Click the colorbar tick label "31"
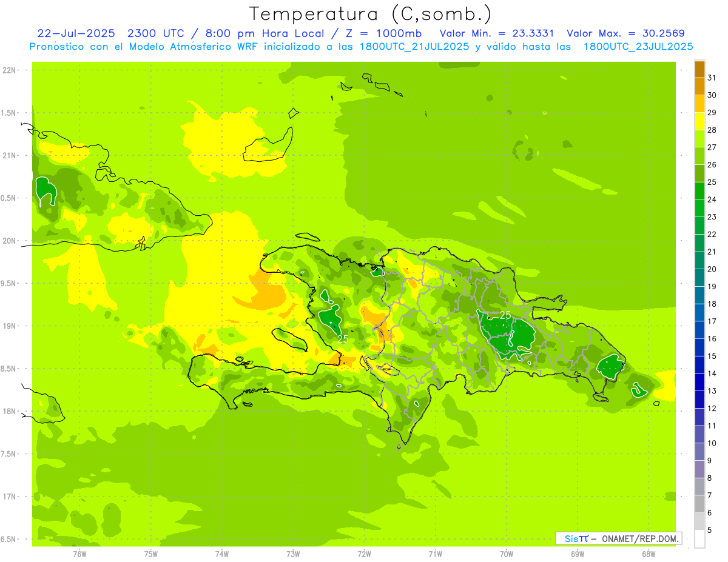 point(712,78)
